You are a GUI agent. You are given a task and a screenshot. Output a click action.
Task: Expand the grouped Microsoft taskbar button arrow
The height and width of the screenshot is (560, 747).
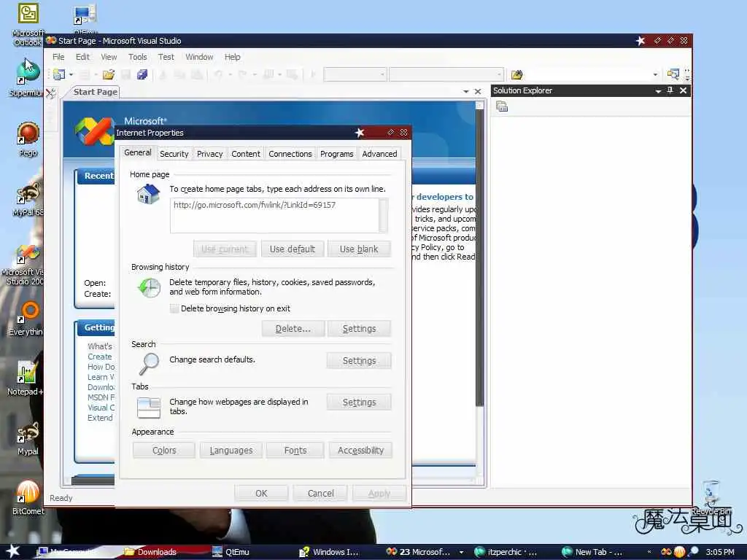[x=461, y=552]
